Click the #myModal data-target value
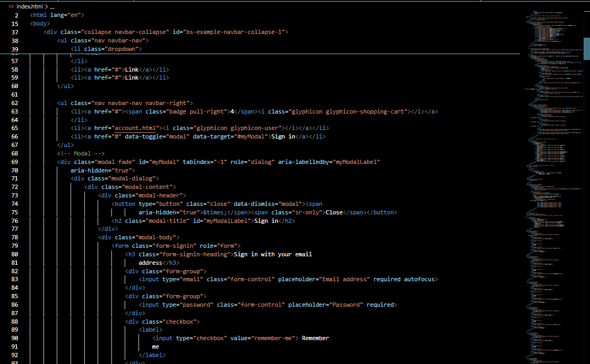Image resolution: width=590 pixels, height=364 pixels. pos(251,136)
